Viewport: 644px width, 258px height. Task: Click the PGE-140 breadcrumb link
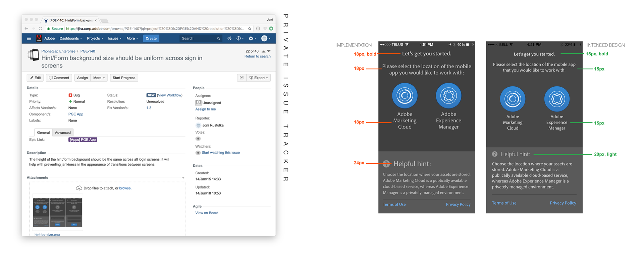point(88,51)
